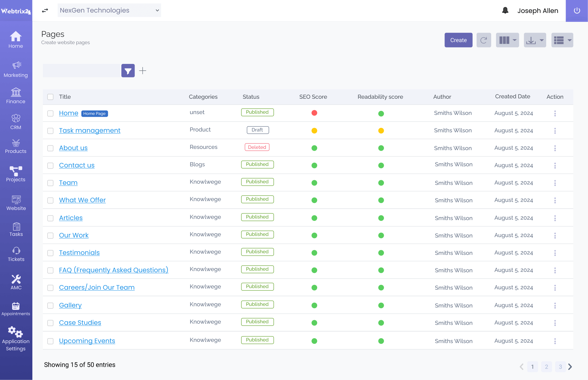Image resolution: width=588 pixels, height=380 pixels.
Task: Select the Website module
Action: (x=16, y=203)
